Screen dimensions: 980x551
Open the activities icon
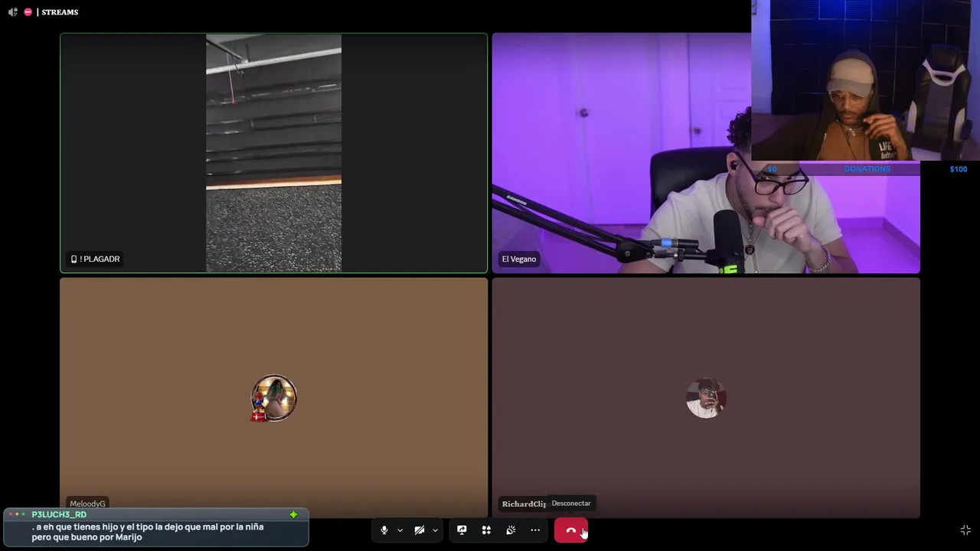[486, 530]
